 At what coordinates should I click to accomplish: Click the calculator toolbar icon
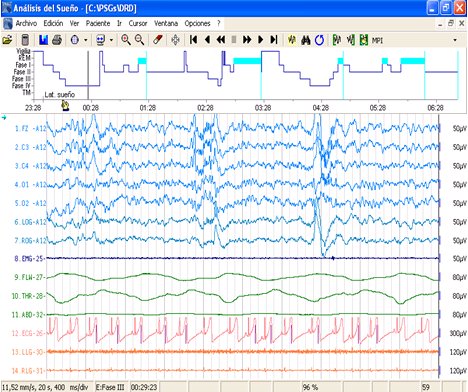coord(25,40)
